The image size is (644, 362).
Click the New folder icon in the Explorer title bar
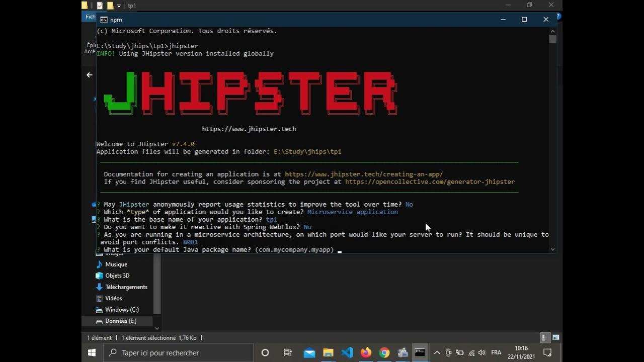pyautogui.click(x=110, y=6)
